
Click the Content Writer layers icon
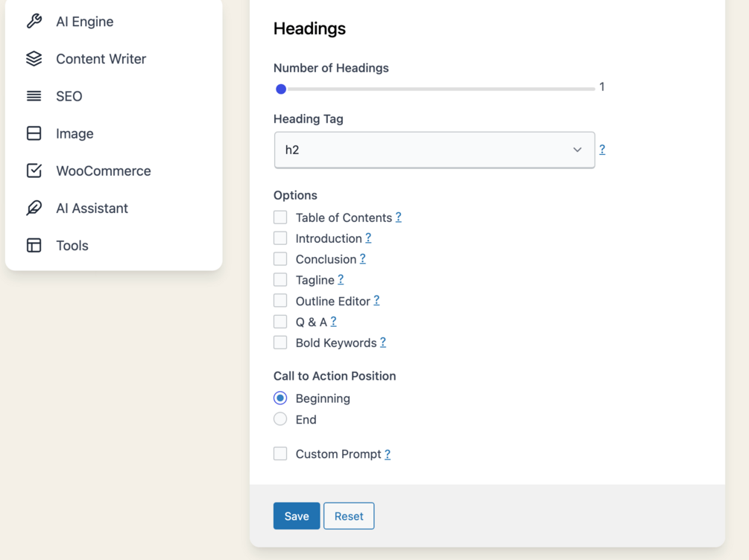click(34, 59)
